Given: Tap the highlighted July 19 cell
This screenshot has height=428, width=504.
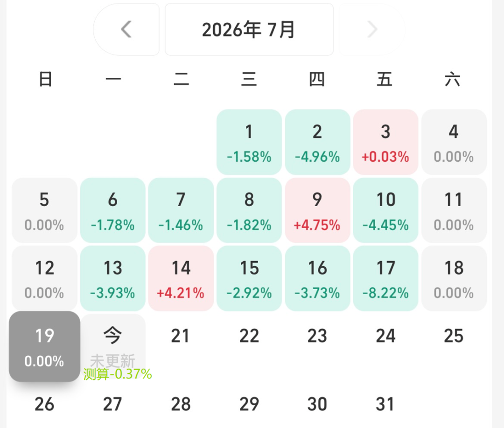Looking at the screenshot, I should pos(44,346).
